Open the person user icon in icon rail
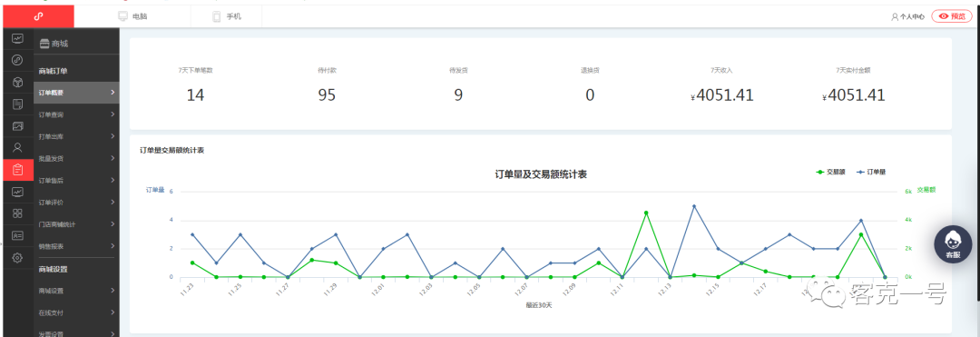The image size is (980, 337). [17, 147]
